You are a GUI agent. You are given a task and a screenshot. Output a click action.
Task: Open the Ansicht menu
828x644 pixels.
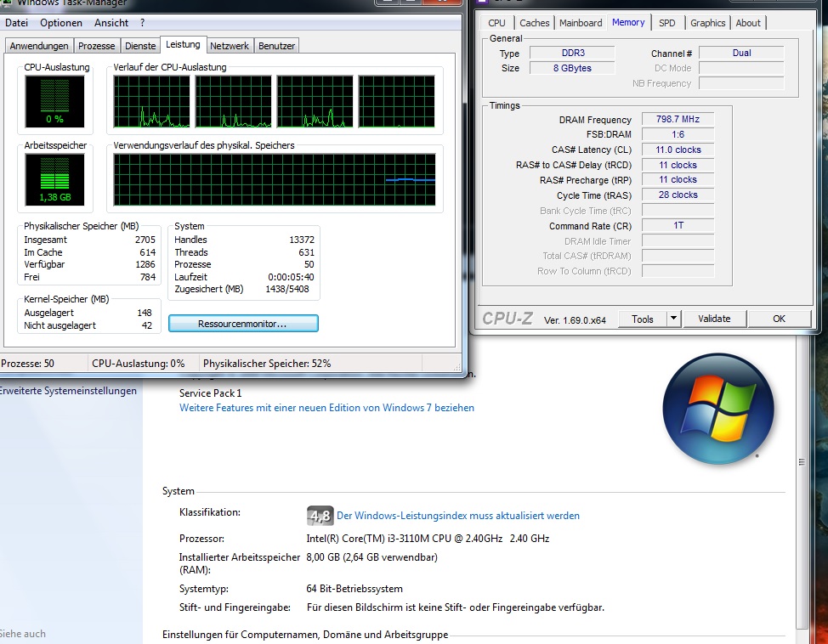[x=111, y=23]
